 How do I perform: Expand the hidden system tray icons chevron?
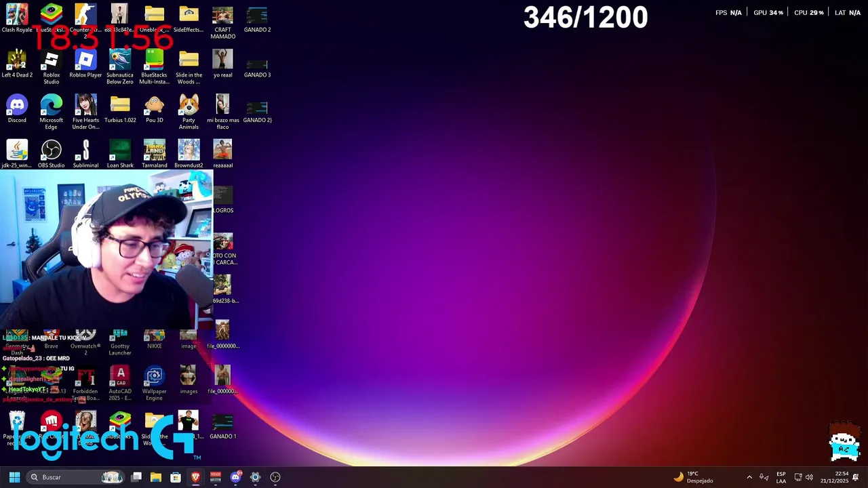click(749, 477)
